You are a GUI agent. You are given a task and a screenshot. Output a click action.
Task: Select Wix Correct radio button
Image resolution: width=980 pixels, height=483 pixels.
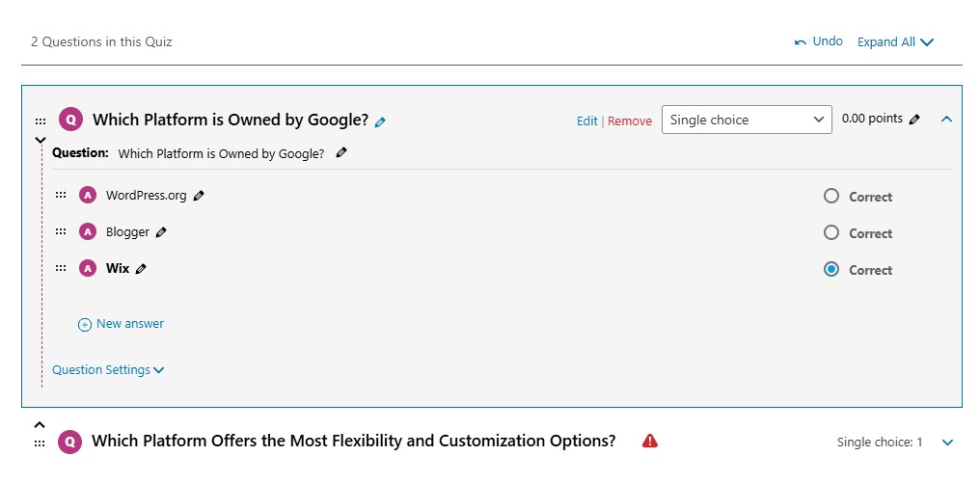click(831, 270)
